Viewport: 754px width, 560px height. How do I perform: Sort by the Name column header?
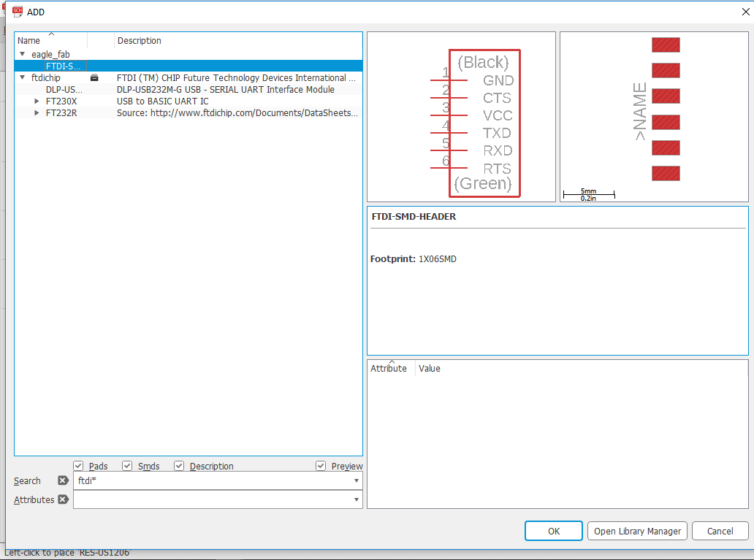pyautogui.click(x=51, y=40)
